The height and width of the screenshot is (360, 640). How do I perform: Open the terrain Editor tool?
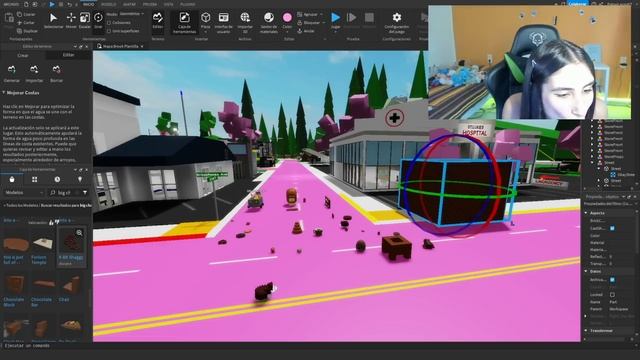(x=158, y=20)
